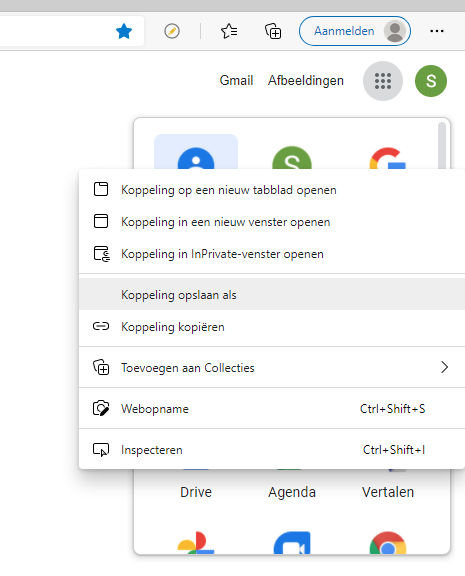Open the Google Meet camera icon
The width and height of the screenshot is (465, 576).
point(292,543)
